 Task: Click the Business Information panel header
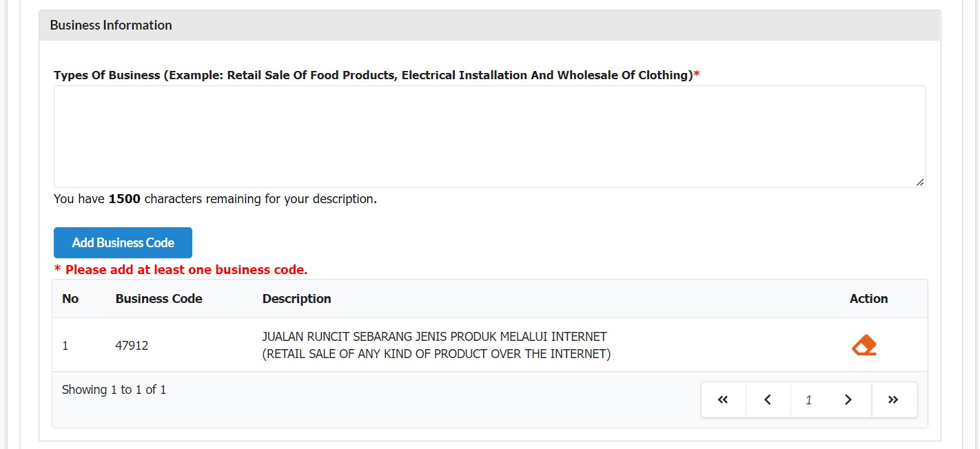click(x=489, y=25)
